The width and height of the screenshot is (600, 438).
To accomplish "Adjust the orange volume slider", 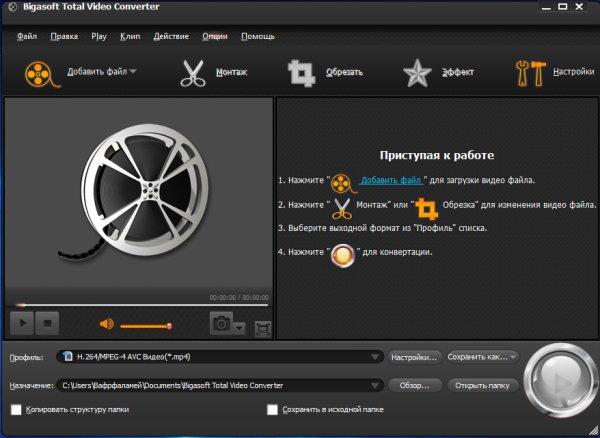I will 146,326.
